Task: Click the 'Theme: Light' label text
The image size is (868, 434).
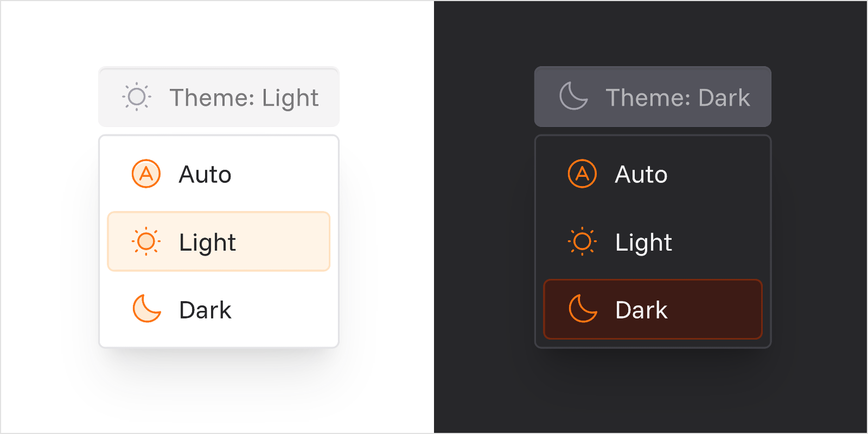Action: [x=244, y=98]
